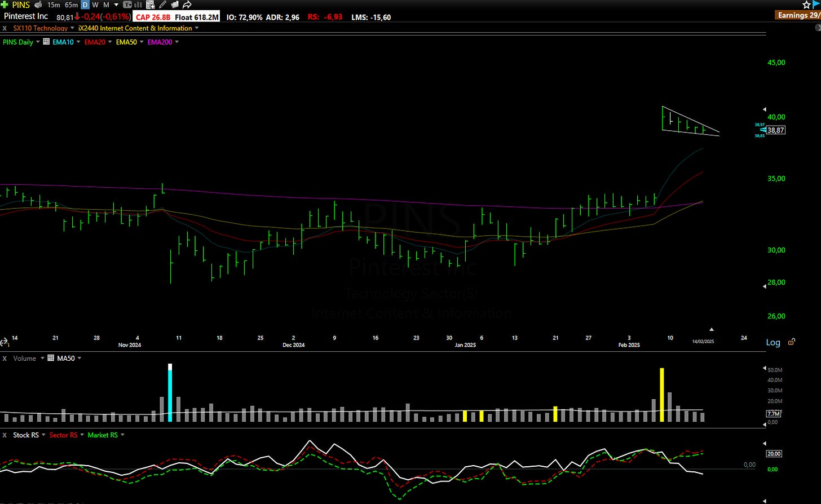
Task: Open the add indicator grid-plus icon
Action: [x=151, y=5]
